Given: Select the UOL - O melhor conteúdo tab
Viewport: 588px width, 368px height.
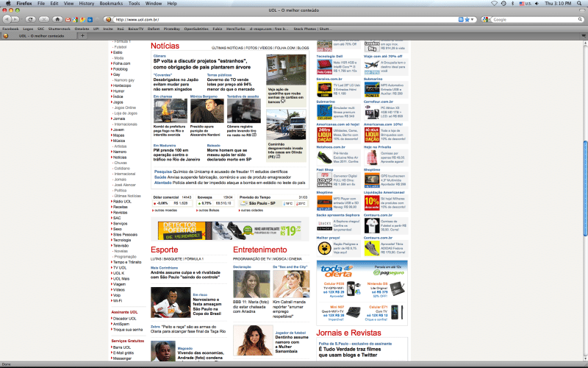Looking at the screenshot, I should point(38,35).
